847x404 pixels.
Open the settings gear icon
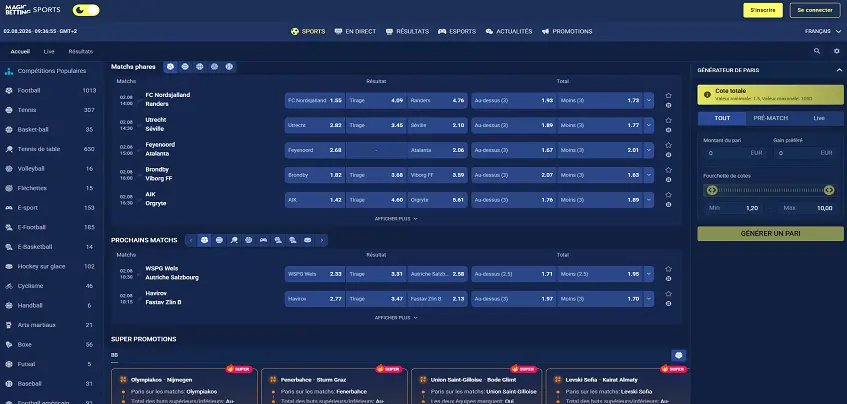coord(837,51)
